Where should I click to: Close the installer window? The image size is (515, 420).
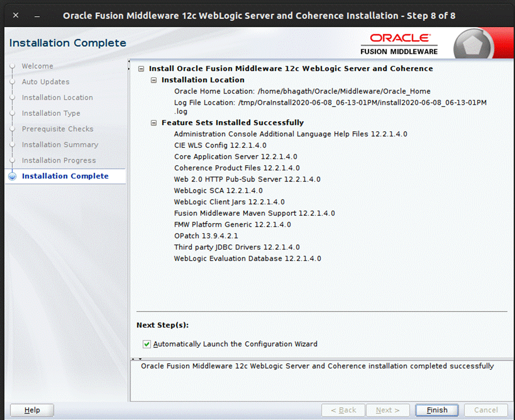point(16,15)
